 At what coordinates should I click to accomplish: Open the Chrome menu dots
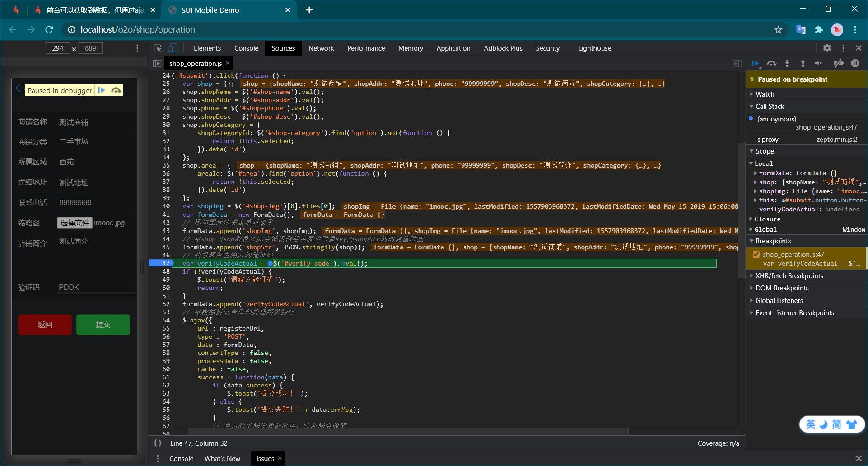(855, 30)
